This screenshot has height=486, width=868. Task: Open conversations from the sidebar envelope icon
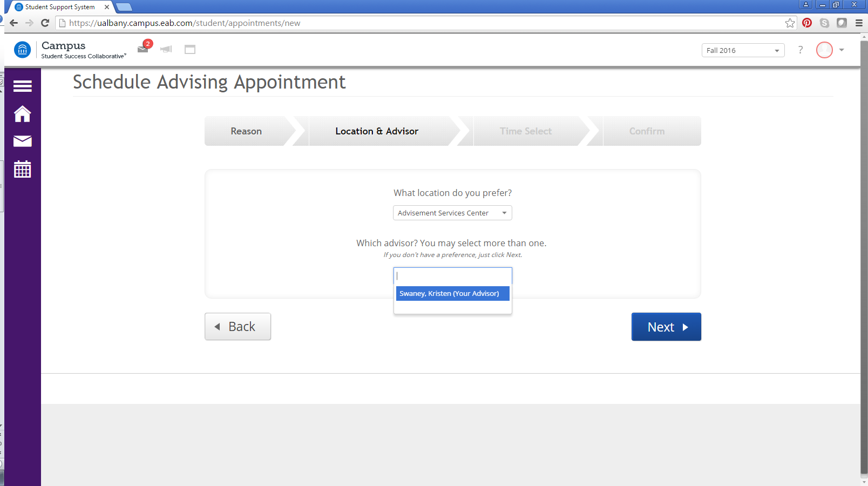click(22, 141)
